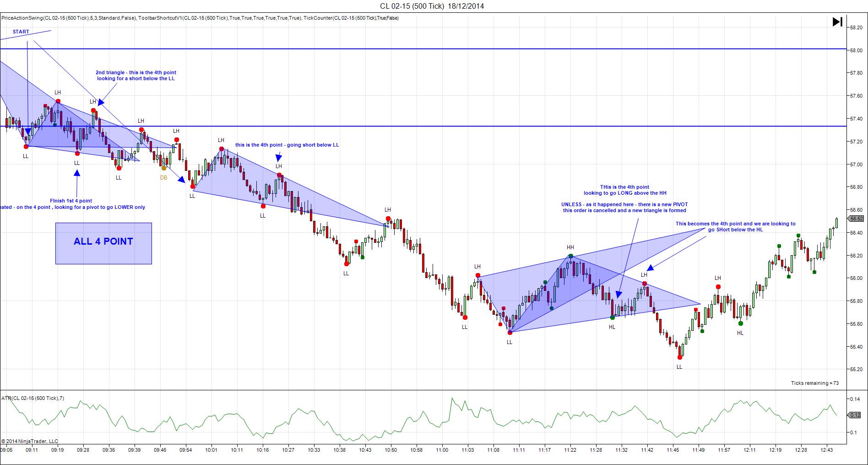This screenshot has width=868, height=465.
Task: Click the 09:46 time axis label
Action: pos(160,450)
